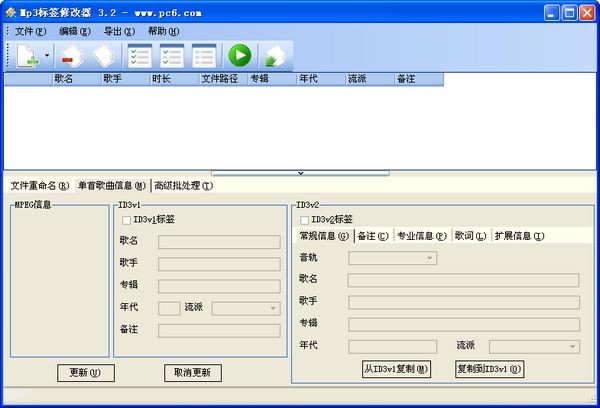This screenshot has width=600, height=408.
Task: Sort by the 流派 column header
Action: pyautogui.click(x=370, y=79)
